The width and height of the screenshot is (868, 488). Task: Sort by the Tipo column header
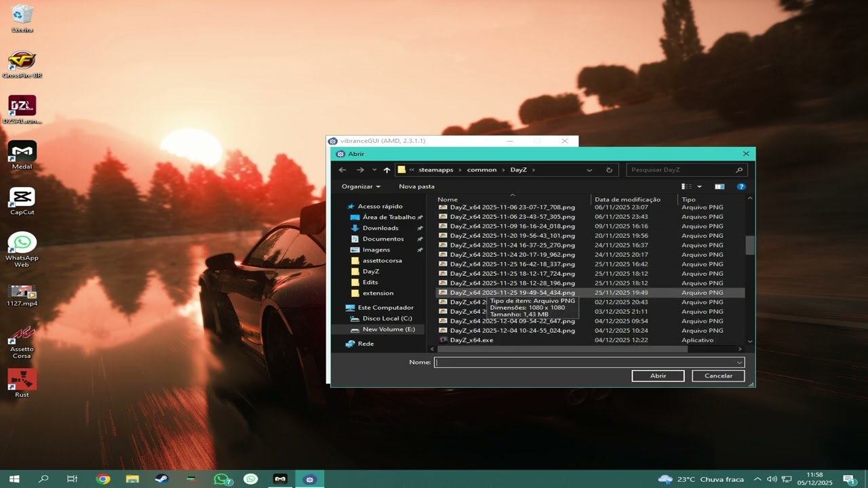[x=689, y=199]
